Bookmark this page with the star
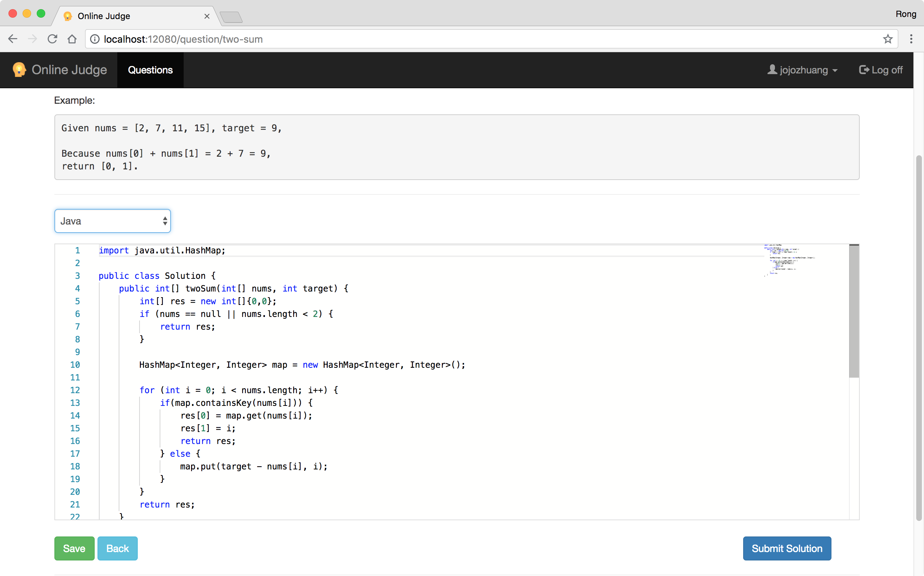Viewport: 924px width, 576px height. 888,39
